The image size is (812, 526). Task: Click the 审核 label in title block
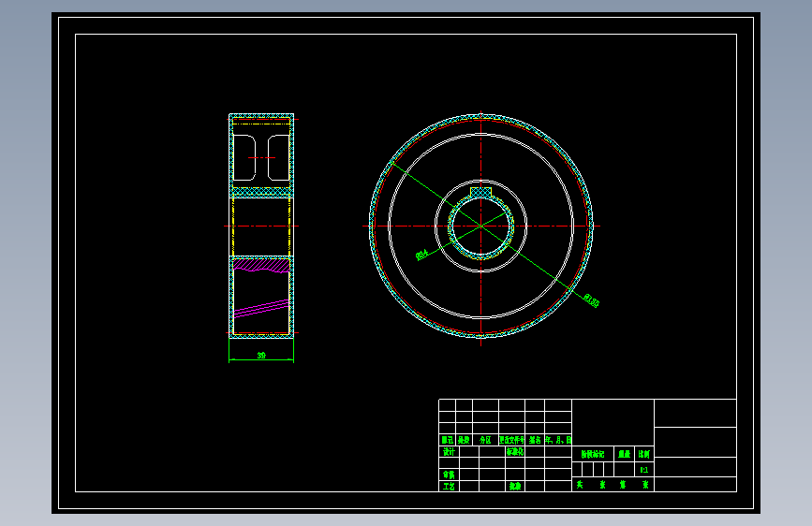pyautogui.click(x=449, y=475)
